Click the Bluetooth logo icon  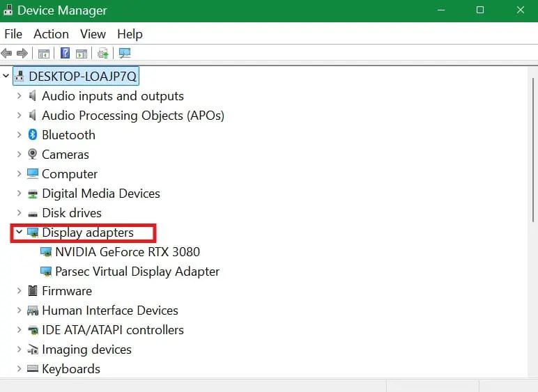point(33,134)
